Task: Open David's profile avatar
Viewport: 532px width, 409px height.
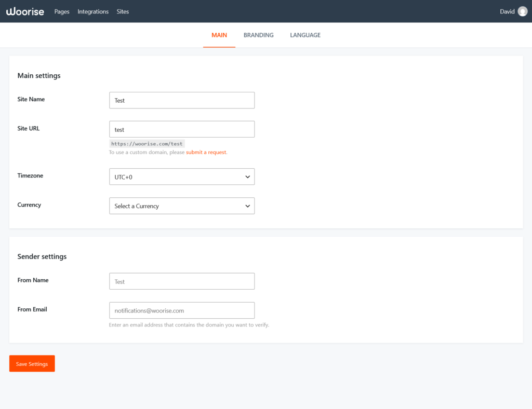Action: pos(523,11)
